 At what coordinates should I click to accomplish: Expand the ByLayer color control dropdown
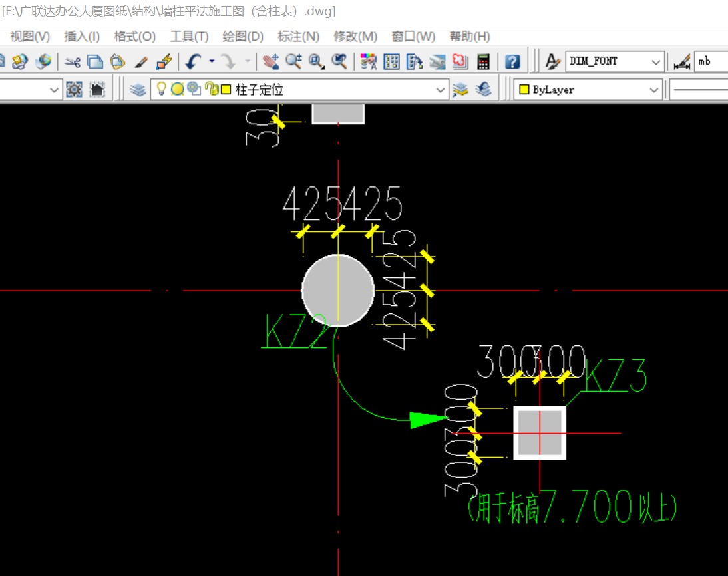[653, 90]
